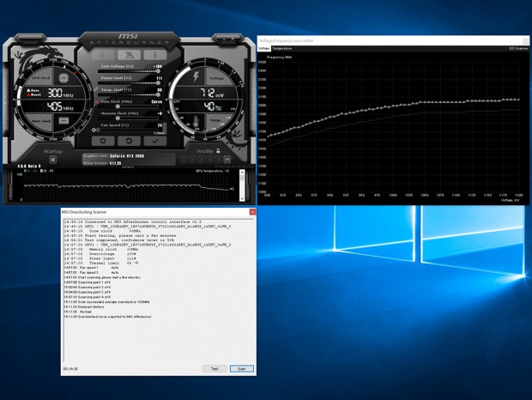Click the profile lock icon
Viewport: 532px width, 400px height.
point(219,151)
